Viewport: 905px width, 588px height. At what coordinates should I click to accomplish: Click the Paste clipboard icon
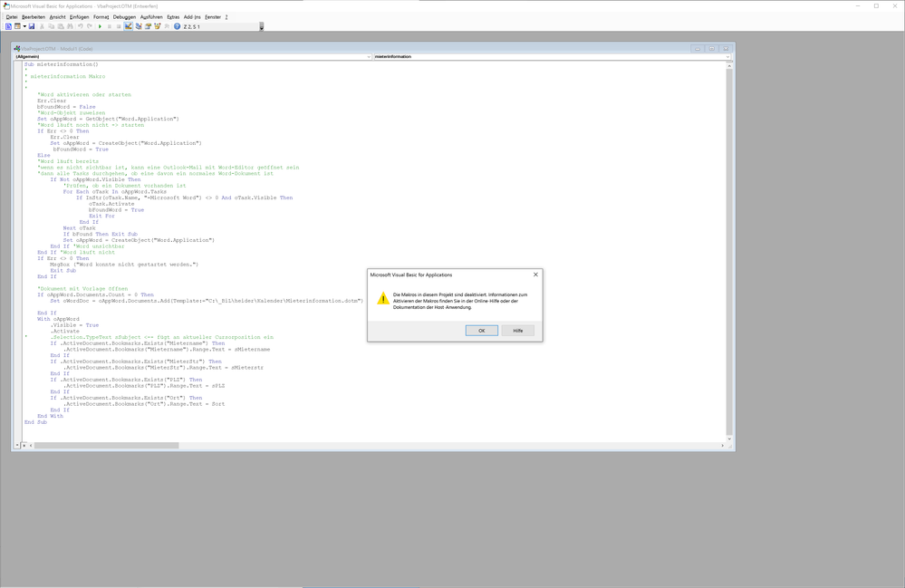[x=61, y=26]
